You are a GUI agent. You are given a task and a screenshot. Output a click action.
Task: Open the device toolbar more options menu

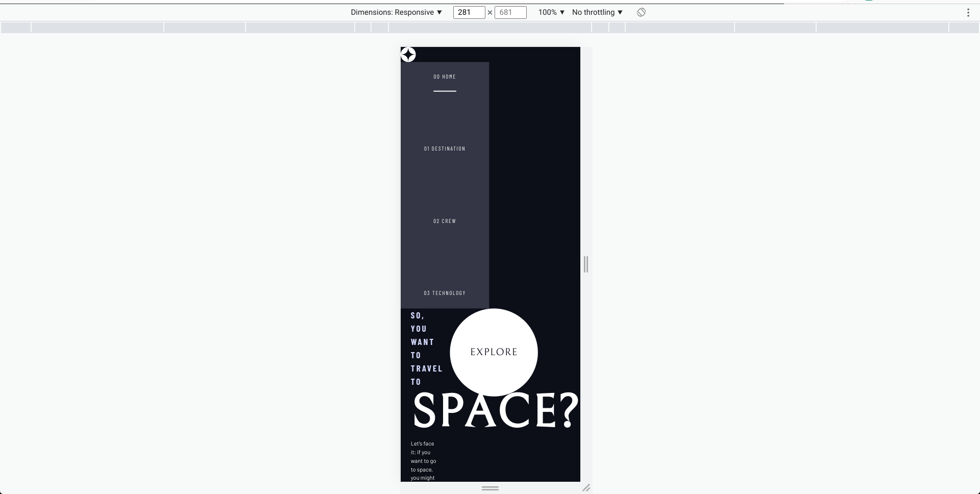coord(968,12)
